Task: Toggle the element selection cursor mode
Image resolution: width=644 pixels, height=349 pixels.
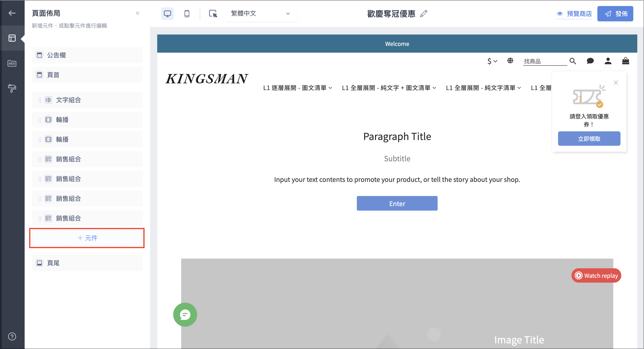Action: click(x=213, y=13)
